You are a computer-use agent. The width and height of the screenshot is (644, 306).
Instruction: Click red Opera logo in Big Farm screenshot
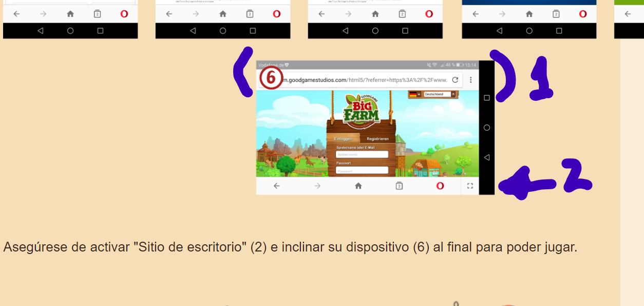coord(440,186)
